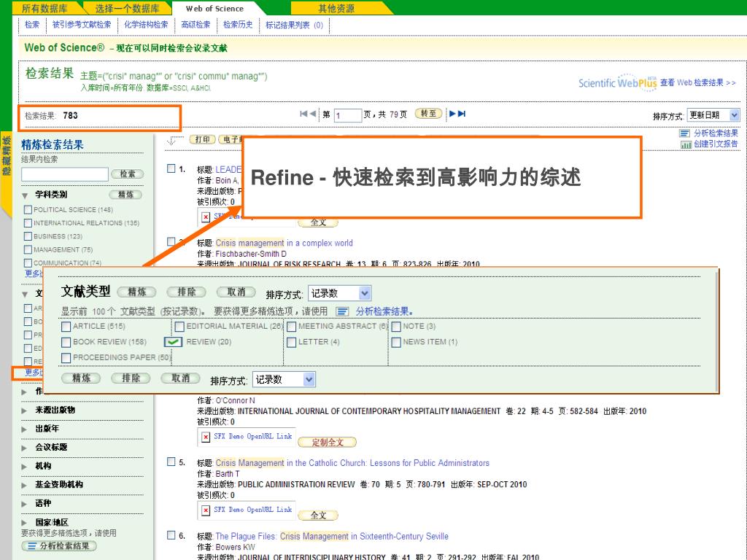Click the 定制全文 button

pos(328,443)
